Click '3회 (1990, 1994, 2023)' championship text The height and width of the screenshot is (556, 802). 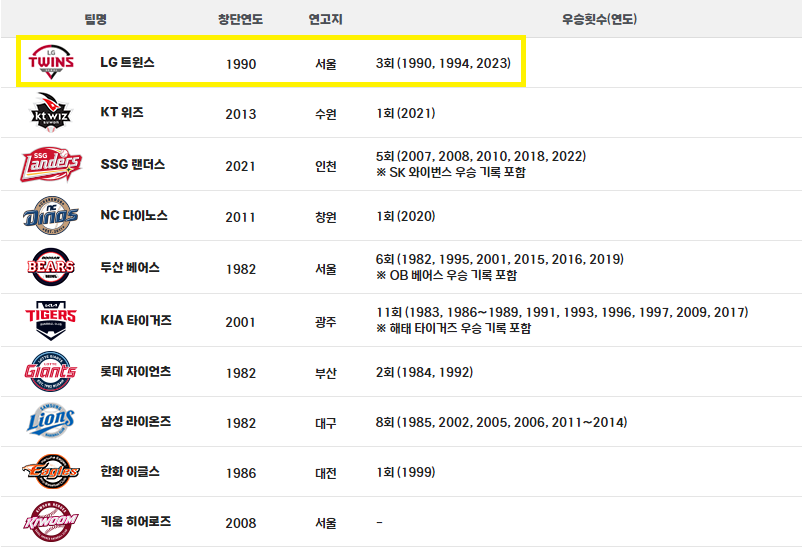click(x=443, y=63)
